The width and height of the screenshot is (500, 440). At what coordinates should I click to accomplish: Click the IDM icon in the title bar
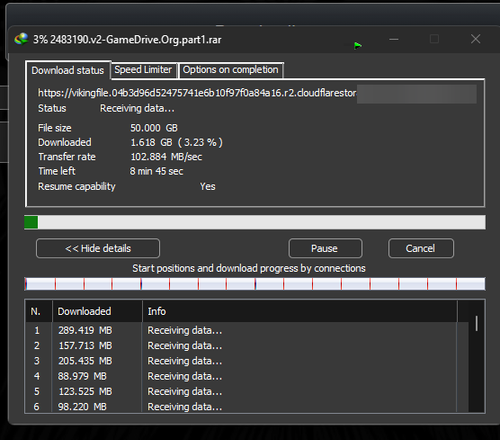click(x=21, y=39)
